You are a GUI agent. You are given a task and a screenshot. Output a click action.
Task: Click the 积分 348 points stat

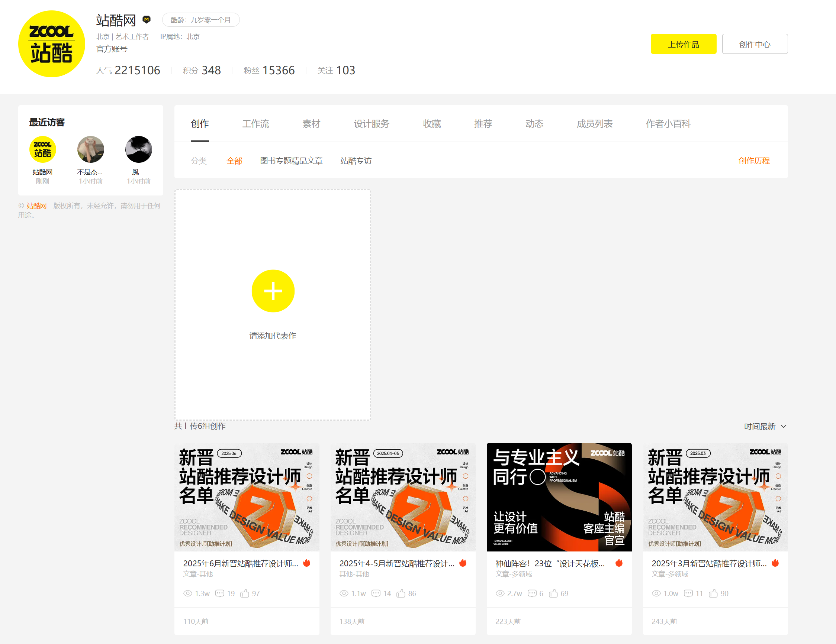[x=202, y=70]
